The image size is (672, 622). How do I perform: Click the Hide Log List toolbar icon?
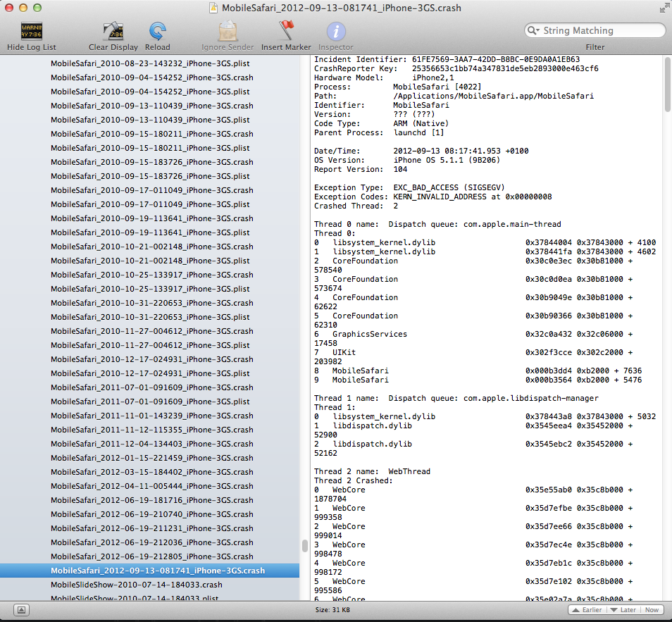[x=32, y=31]
